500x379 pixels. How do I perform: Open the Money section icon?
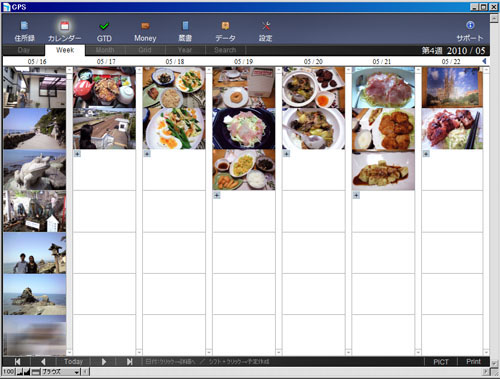(x=145, y=26)
